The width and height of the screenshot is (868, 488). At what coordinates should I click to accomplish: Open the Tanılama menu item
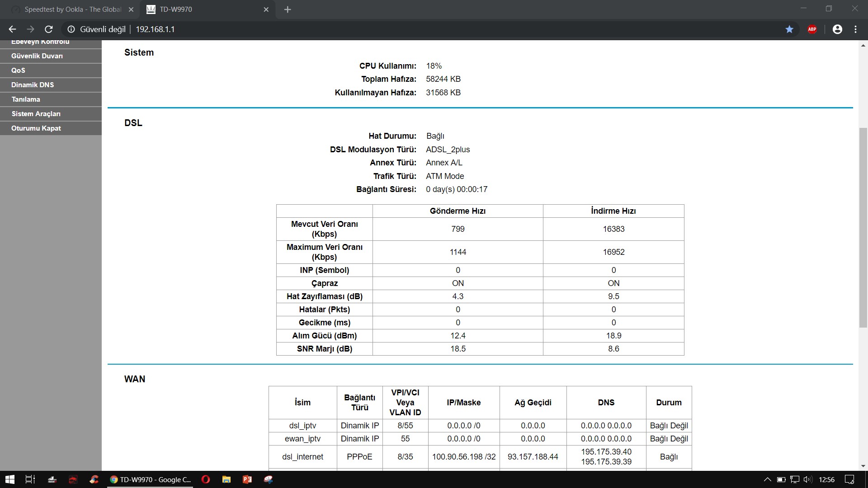51,99
